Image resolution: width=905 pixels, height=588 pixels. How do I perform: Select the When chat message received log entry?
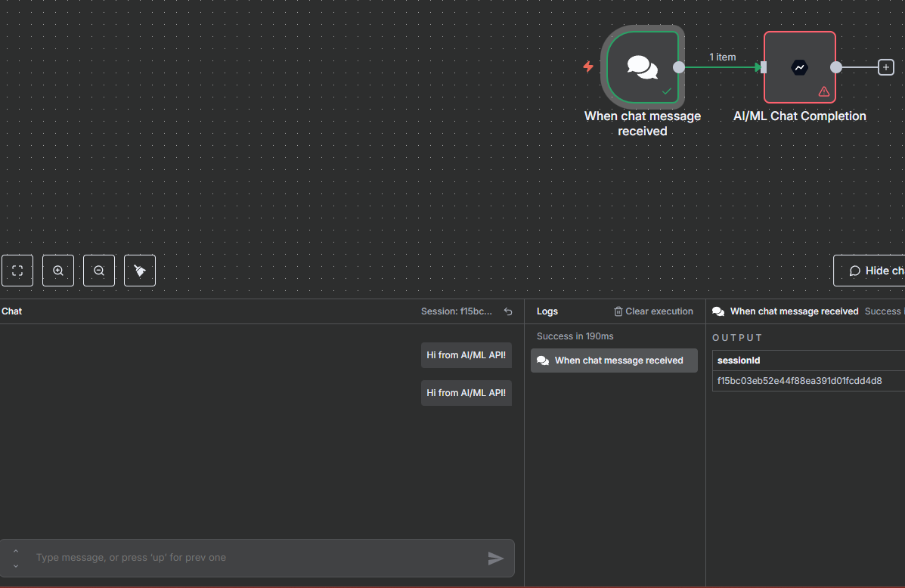point(614,361)
